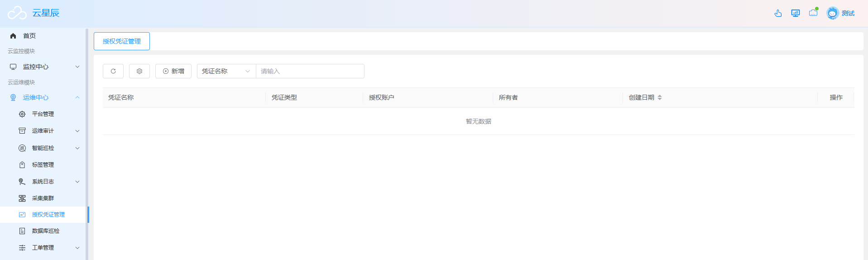Open 采集集群 in sidebar

point(43,198)
